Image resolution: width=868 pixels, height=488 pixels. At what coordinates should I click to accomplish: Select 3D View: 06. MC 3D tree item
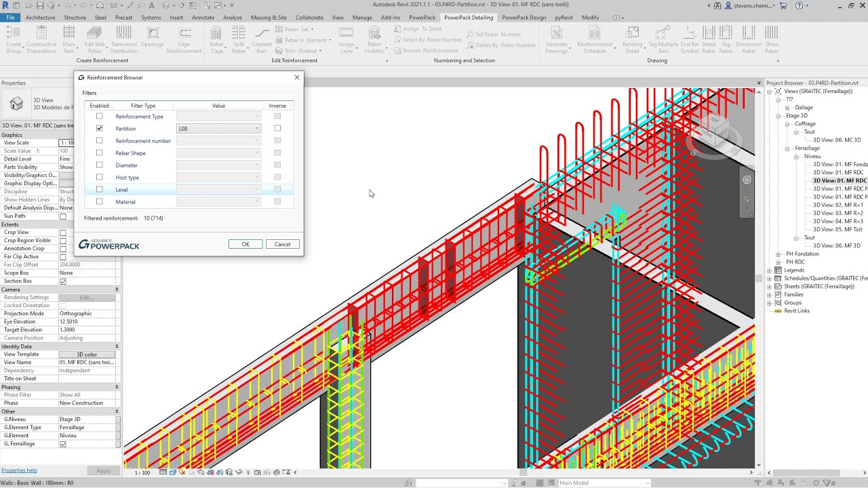click(837, 140)
